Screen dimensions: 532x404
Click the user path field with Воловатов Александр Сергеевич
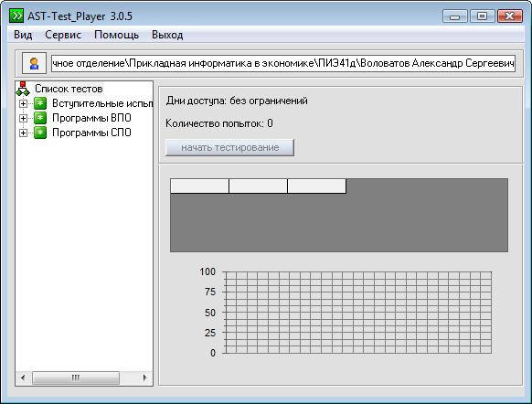(283, 63)
